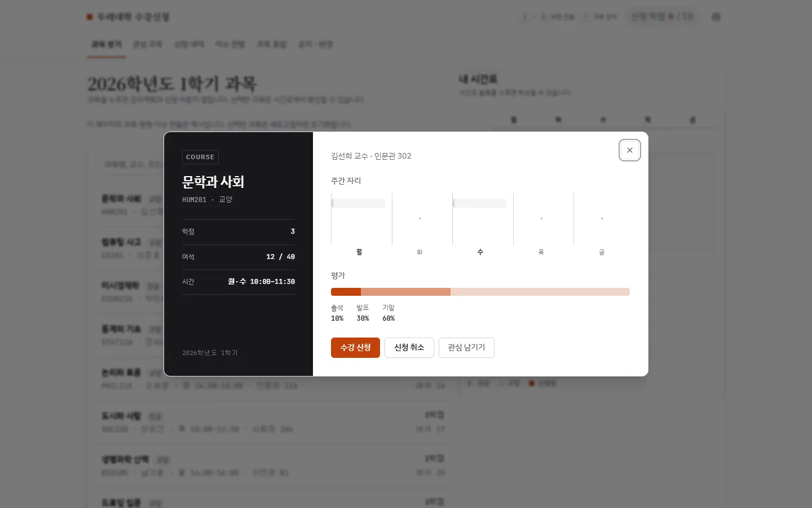Click the 관심 남기기 button
This screenshot has width=812, height=508.
click(466, 348)
